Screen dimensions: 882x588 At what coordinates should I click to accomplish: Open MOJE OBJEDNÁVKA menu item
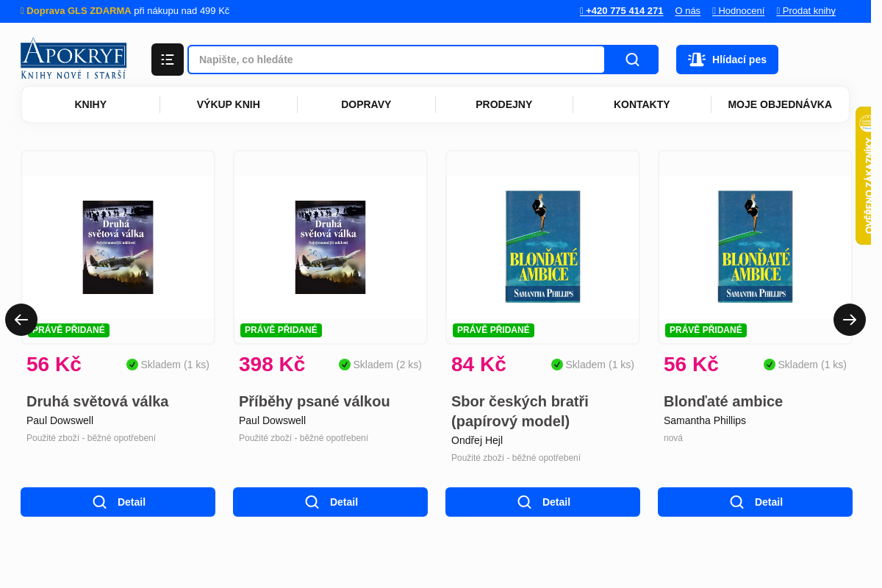click(780, 104)
